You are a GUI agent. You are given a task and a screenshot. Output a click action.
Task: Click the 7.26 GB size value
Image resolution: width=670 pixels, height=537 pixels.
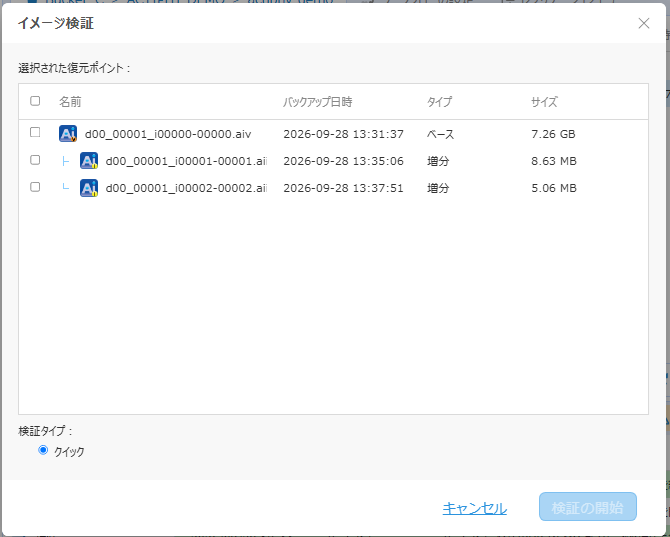tap(553, 134)
